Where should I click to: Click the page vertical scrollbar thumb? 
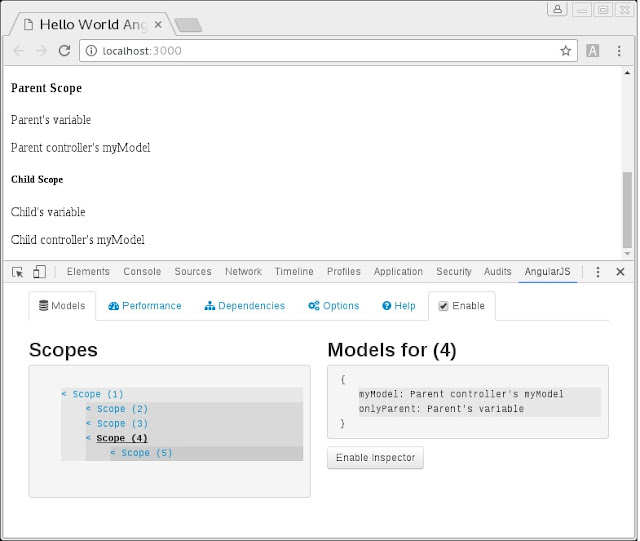(x=627, y=208)
